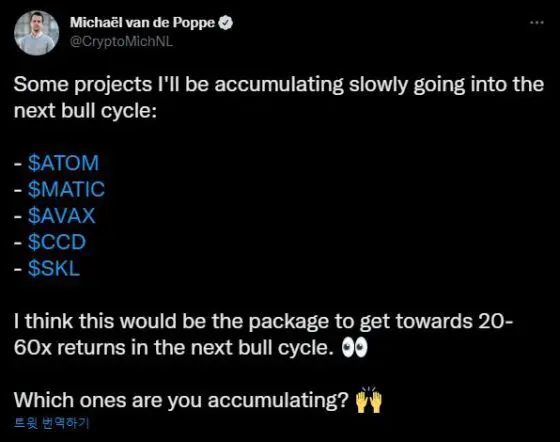Image resolution: width=560 pixels, height=442 pixels.
Task: Click the 'Which ones are you accumulating?' text
Action: coord(181,400)
